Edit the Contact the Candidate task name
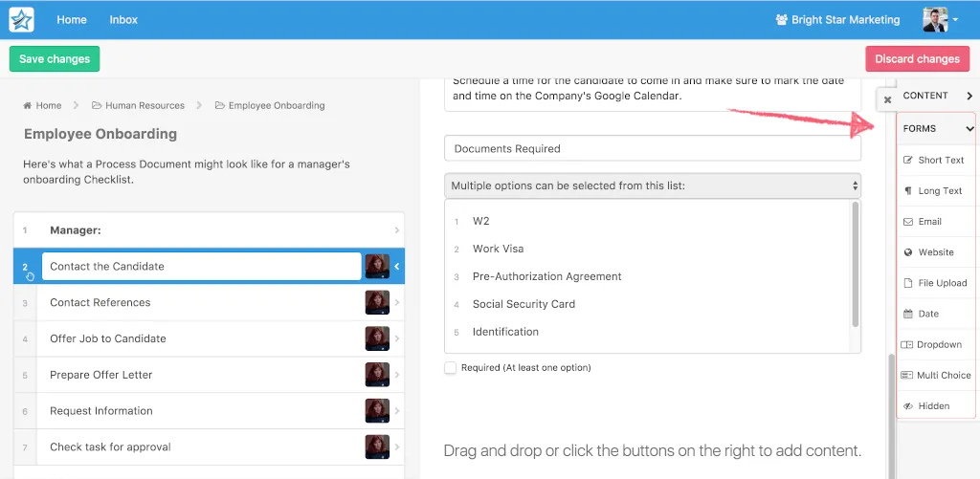This screenshot has width=980, height=479. tap(201, 266)
